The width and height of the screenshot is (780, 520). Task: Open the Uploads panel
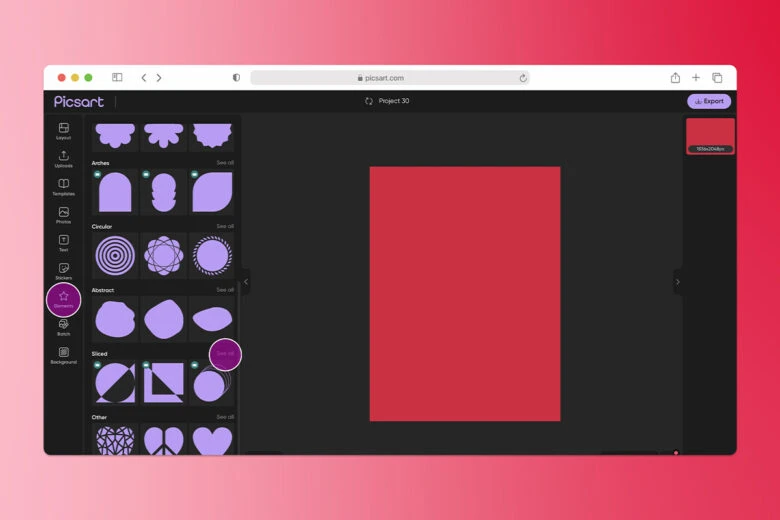(63, 158)
